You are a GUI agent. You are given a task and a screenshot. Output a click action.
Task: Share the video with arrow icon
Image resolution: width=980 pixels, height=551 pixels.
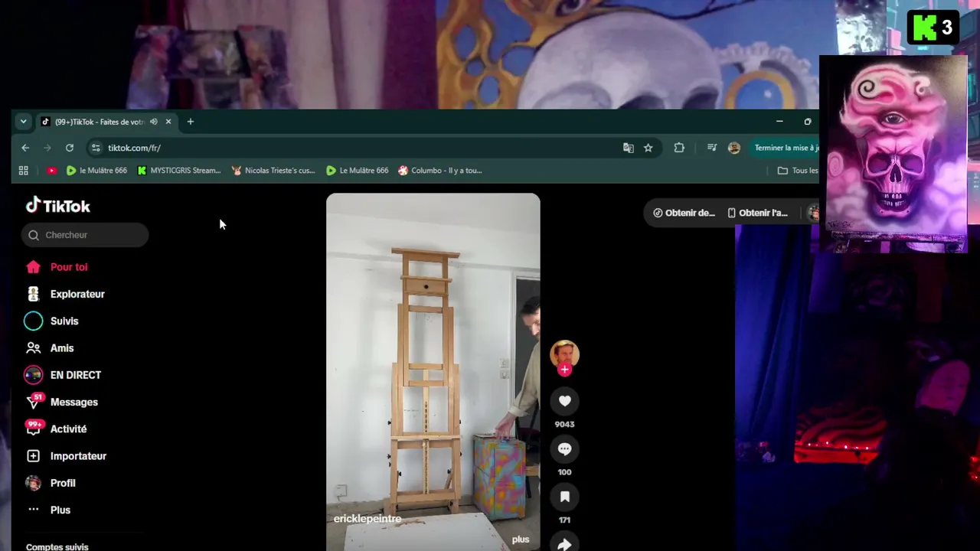click(564, 543)
